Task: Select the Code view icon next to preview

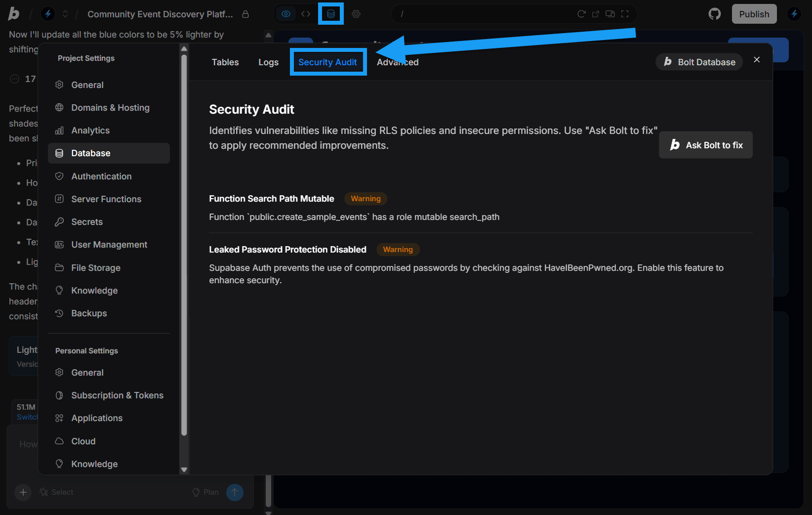Action: pos(305,13)
